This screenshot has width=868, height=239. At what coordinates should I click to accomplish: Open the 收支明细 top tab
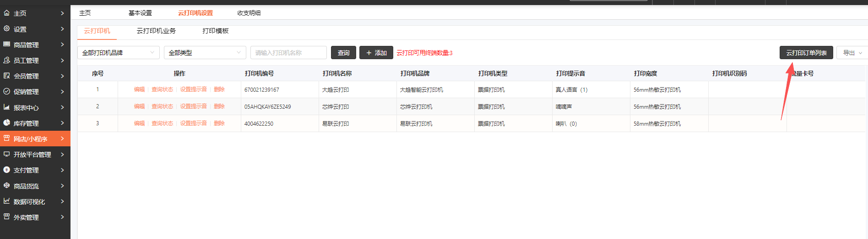point(249,13)
